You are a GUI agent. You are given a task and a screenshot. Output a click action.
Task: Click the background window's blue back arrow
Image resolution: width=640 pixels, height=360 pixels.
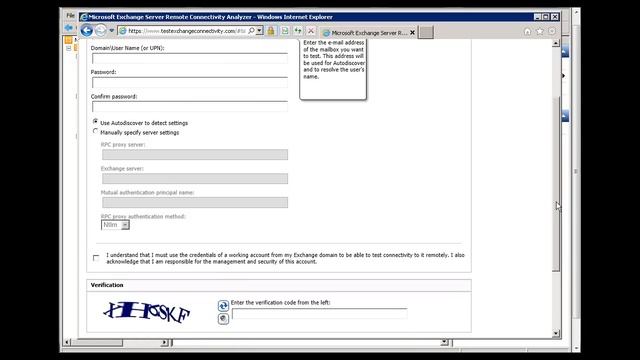coord(69,28)
